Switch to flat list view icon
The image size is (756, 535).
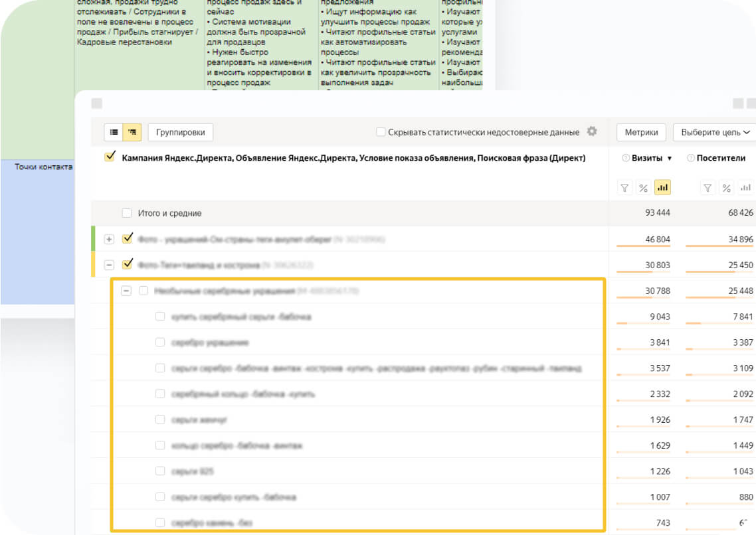114,132
